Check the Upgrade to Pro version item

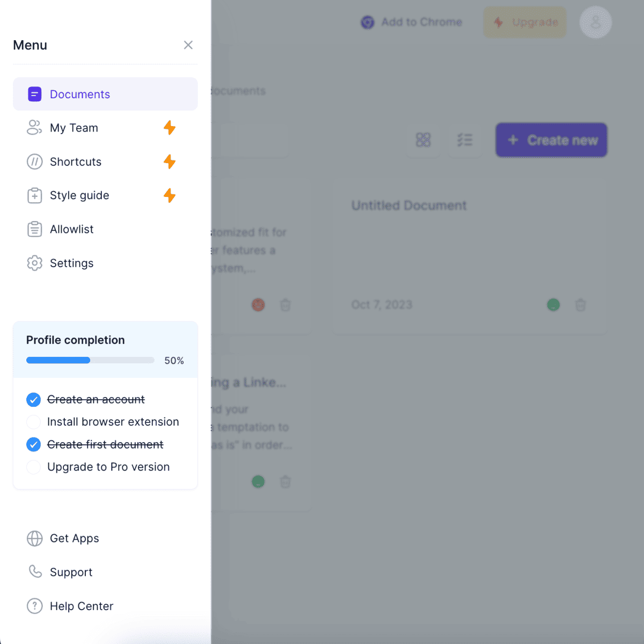(33, 467)
